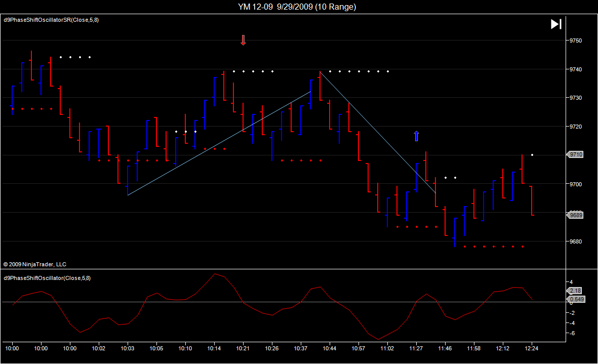Click the 9740 price axis label
The width and height of the screenshot is (598, 364).
(576, 69)
